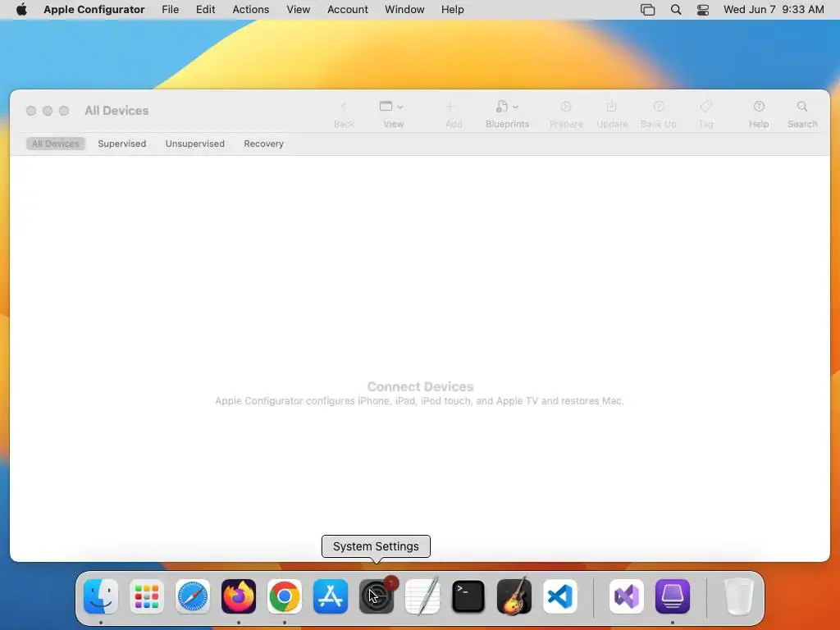Switch to the Supervised tab
Image resolution: width=840 pixels, height=630 pixels.
click(121, 144)
